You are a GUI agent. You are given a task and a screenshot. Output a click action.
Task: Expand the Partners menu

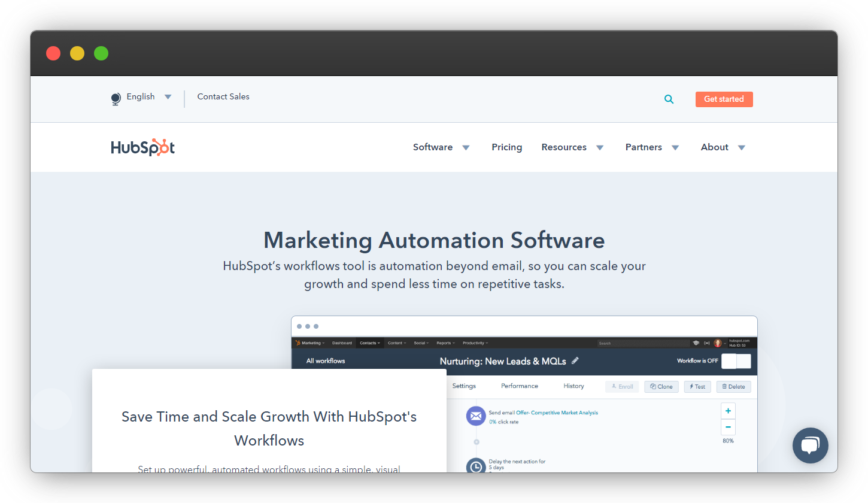pyautogui.click(x=652, y=147)
